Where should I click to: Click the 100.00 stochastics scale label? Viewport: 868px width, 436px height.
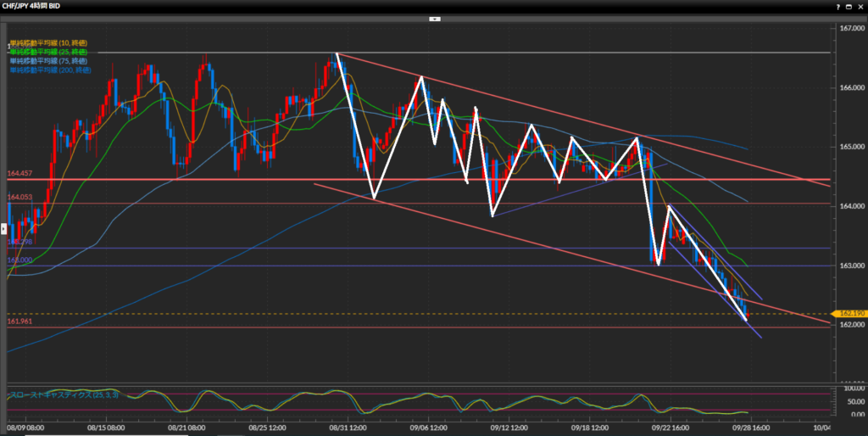(850, 388)
